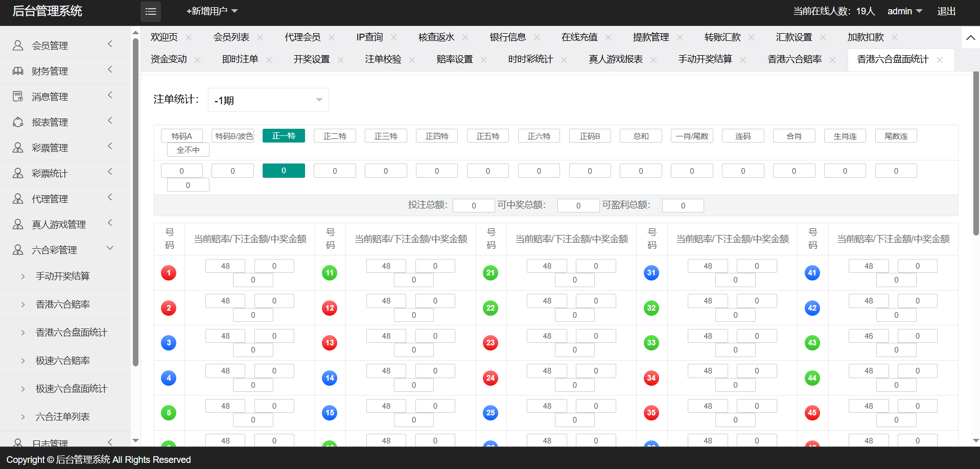Click the 报表管理 report icon in sidebar
Viewport: 980px width, 469px height.
[x=18, y=122]
